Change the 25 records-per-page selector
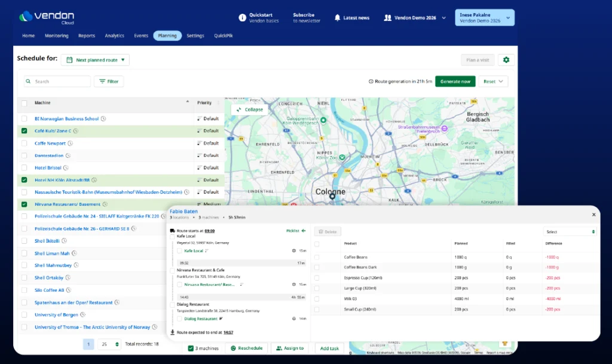 point(109,344)
